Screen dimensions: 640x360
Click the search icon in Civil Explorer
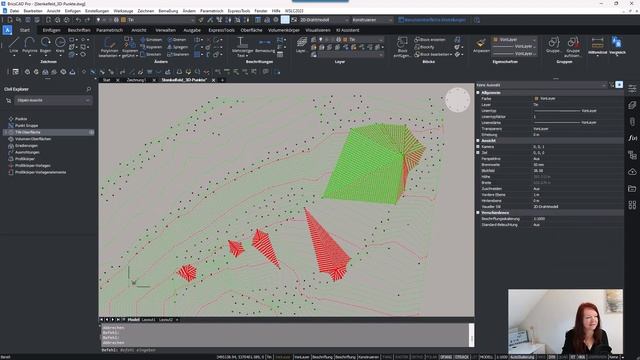[89, 89]
